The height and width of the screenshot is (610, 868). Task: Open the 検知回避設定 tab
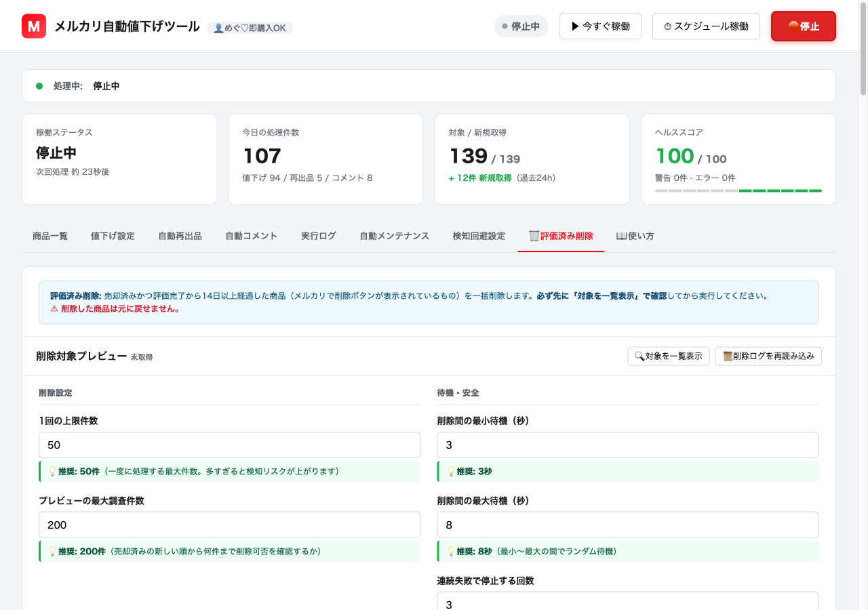pos(479,236)
